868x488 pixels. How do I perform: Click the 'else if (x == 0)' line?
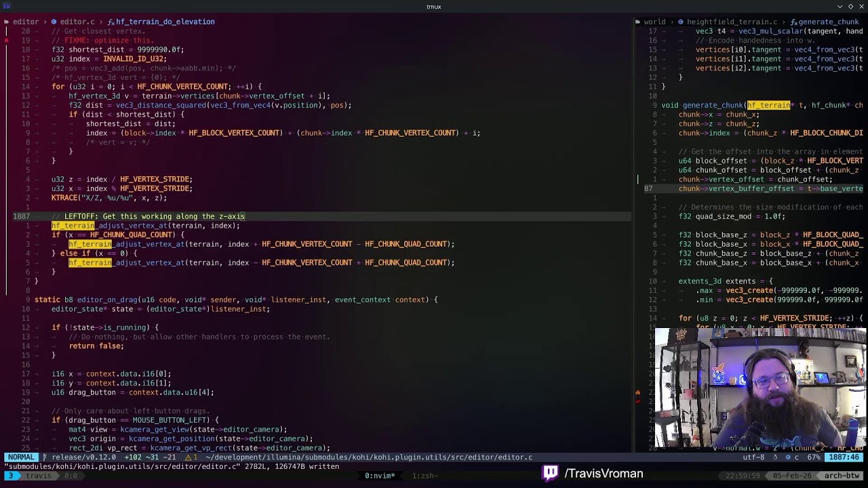point(94,253)
